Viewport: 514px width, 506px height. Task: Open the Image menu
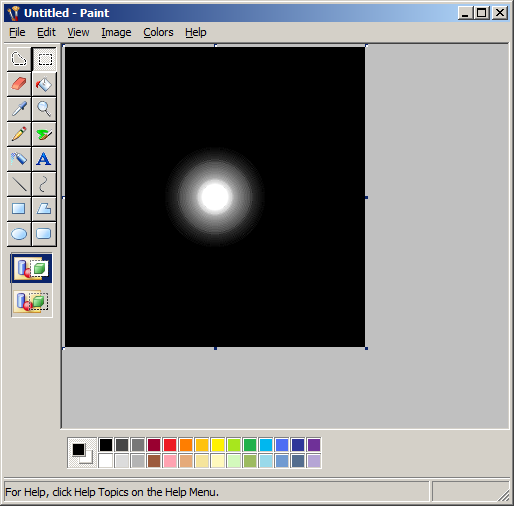pos(116,32)
